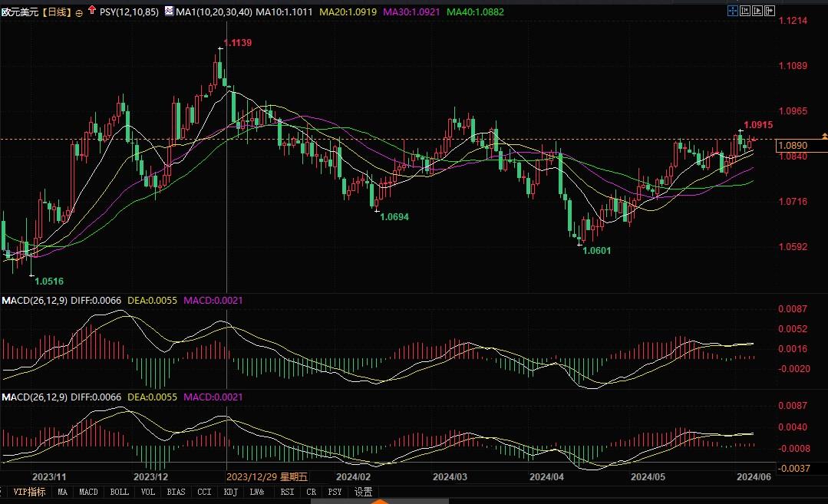The image size is (828, 504).
Task: Click the 2023/12/29 星期五 date marker
Action: coord(267,476)
